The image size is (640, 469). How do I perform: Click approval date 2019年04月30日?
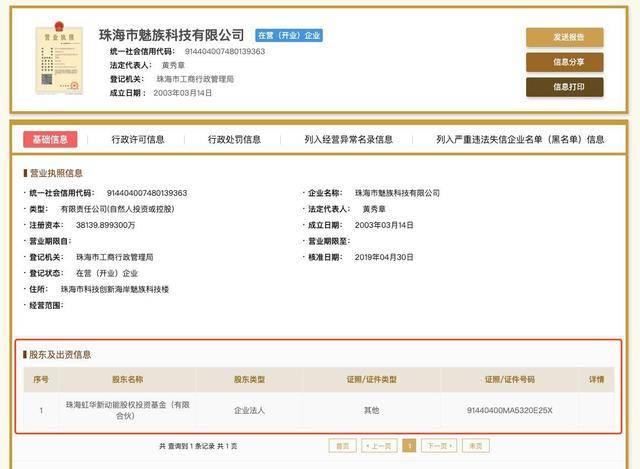point(384,257)
